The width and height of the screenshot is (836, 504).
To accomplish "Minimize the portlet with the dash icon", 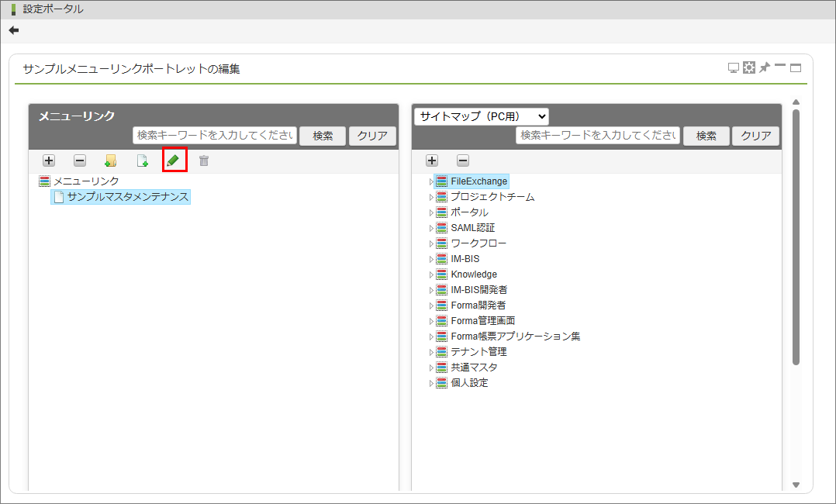I will pyautogui.click(x=780, y=66).
